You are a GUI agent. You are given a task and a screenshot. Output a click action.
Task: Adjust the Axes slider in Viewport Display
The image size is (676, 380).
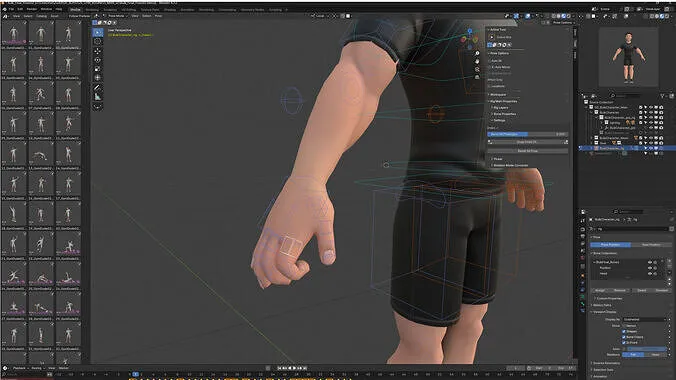(646, 349)
